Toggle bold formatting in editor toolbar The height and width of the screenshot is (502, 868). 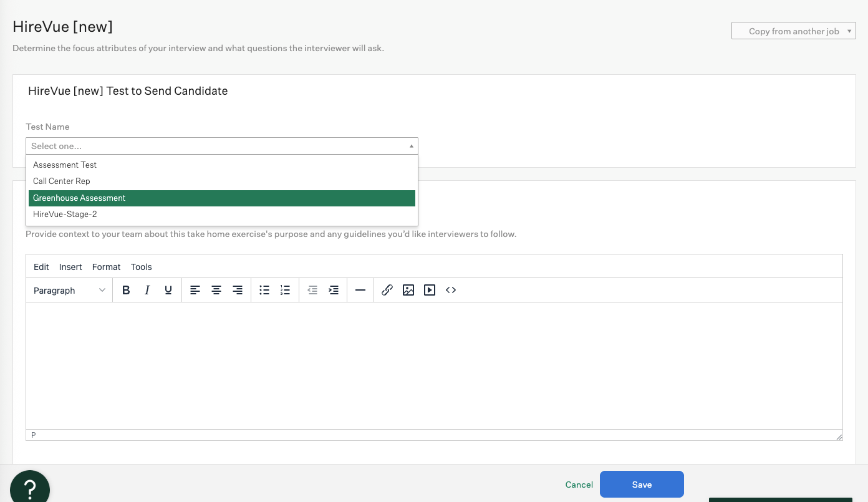(126, 290)
